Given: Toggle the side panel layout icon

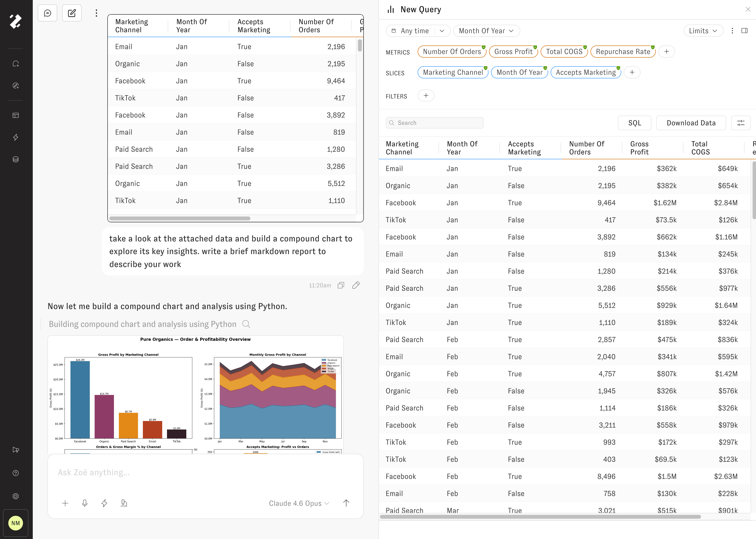Looking at the screenshot, I should click(x=744, y=31).
